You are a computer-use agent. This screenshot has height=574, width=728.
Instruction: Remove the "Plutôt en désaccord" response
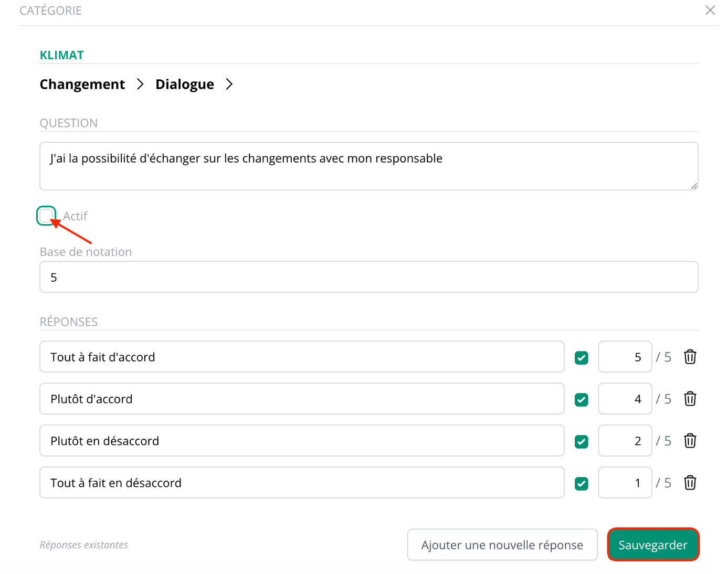[690, 441]
